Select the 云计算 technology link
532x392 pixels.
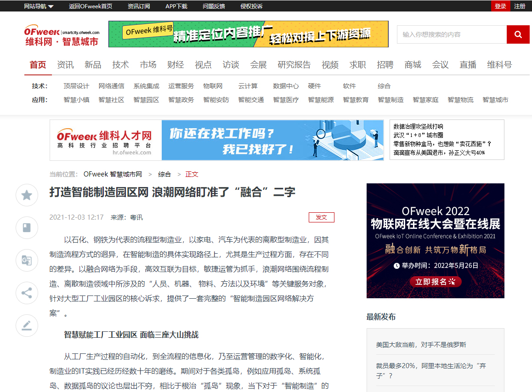(x=248, y=86)
